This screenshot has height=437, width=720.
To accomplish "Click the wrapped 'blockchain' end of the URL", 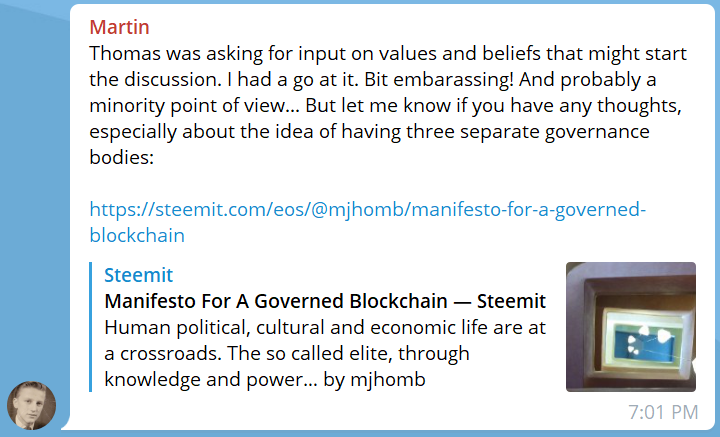I will click(137, 235).
